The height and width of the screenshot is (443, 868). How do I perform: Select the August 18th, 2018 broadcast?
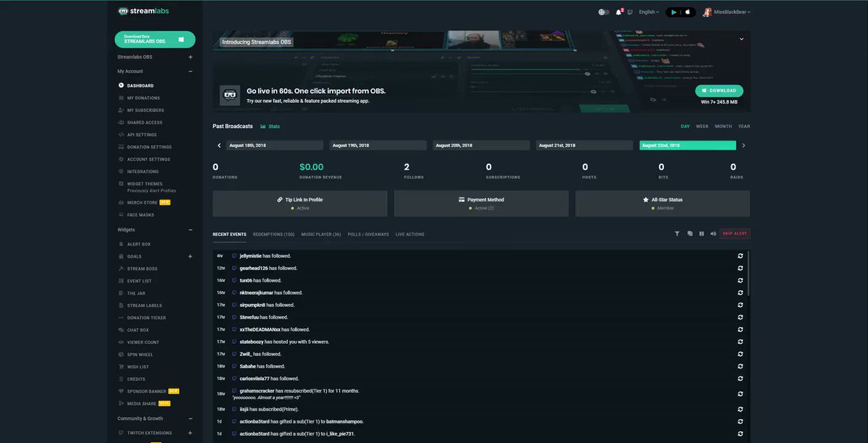[x=275, y=145]
